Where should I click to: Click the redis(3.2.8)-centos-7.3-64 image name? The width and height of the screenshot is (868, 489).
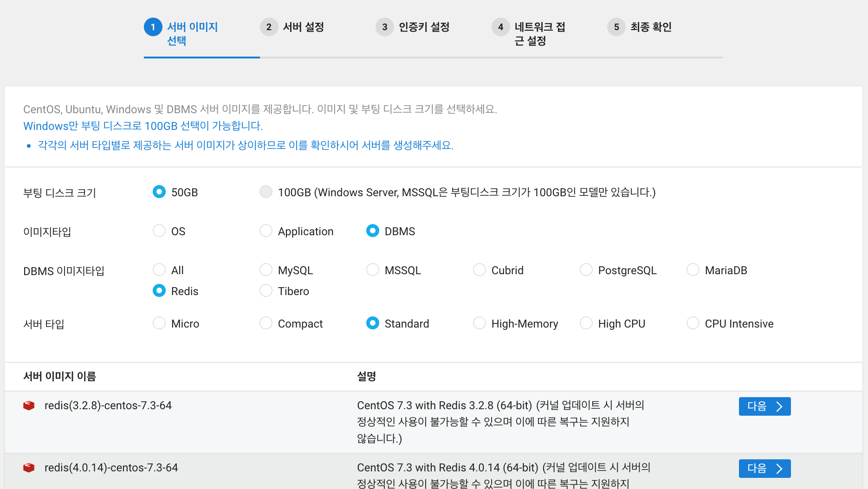pyautogui.click(x=108, y=405)
